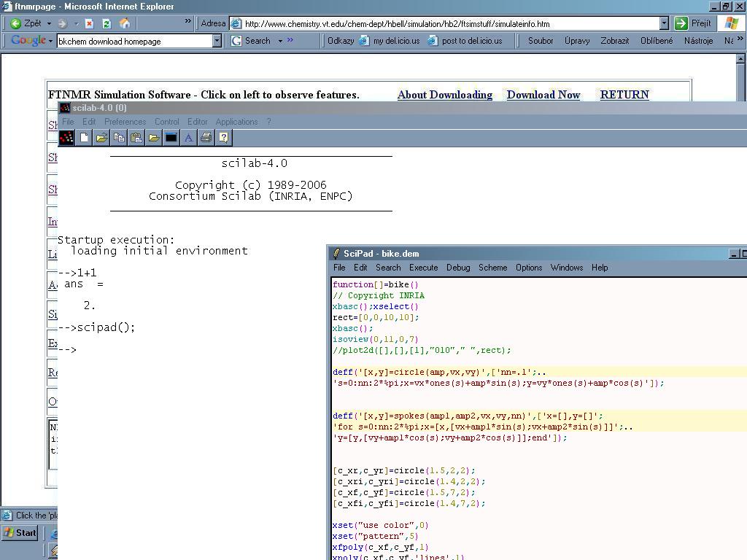747x560 pixels.
Task: Open the address bar URL dropdown
Action: pos(664,23)
